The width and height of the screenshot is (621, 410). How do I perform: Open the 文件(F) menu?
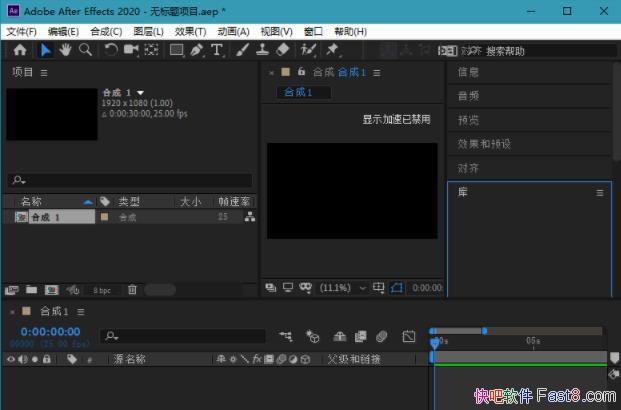click(x=21, y=32)
